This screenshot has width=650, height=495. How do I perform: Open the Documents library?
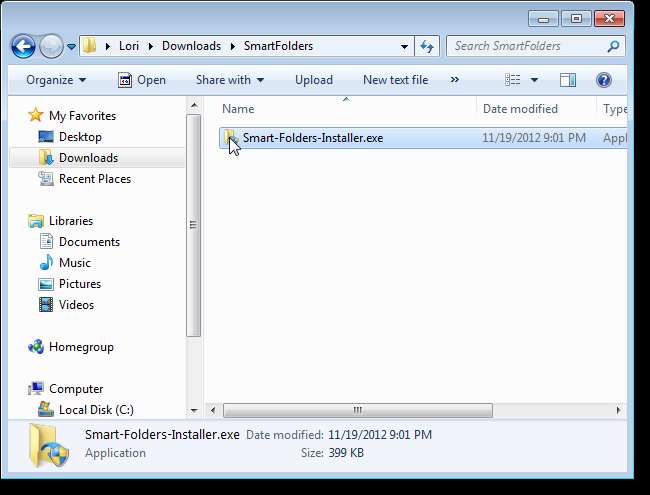90,242
